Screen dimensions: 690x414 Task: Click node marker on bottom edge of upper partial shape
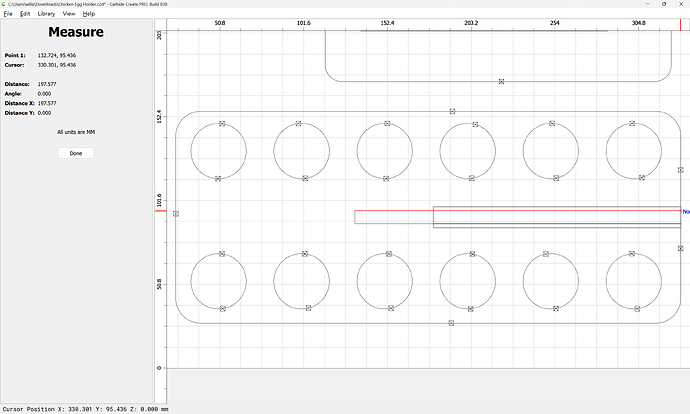(501, 81)
